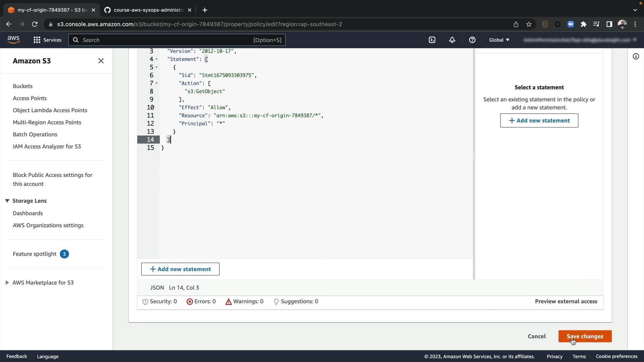Open the AWS help question-mark icon
This screenshot has height=362, width=644.
click(472, 40)
